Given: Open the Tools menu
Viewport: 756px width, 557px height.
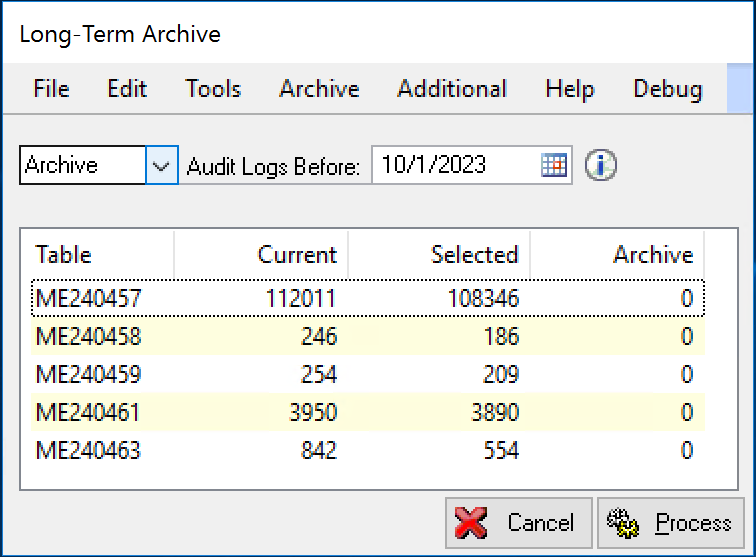Looking at the screenshot, I should pos(213,89).
